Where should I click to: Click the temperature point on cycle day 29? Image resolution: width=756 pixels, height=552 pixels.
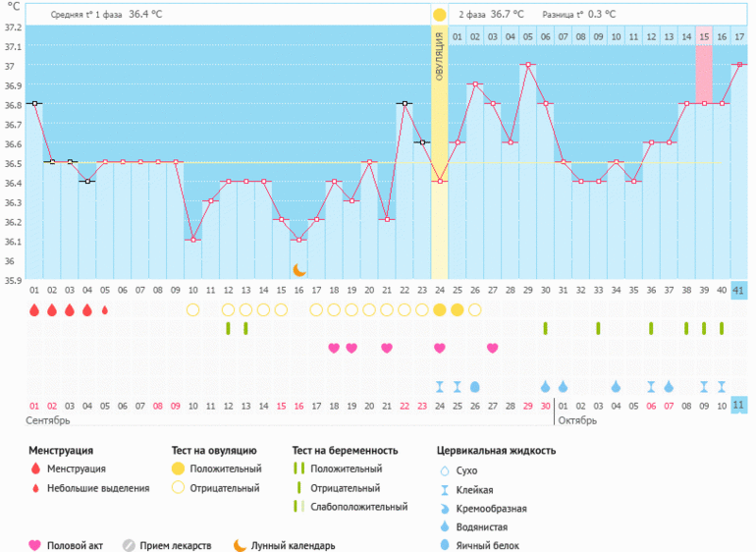527,65
